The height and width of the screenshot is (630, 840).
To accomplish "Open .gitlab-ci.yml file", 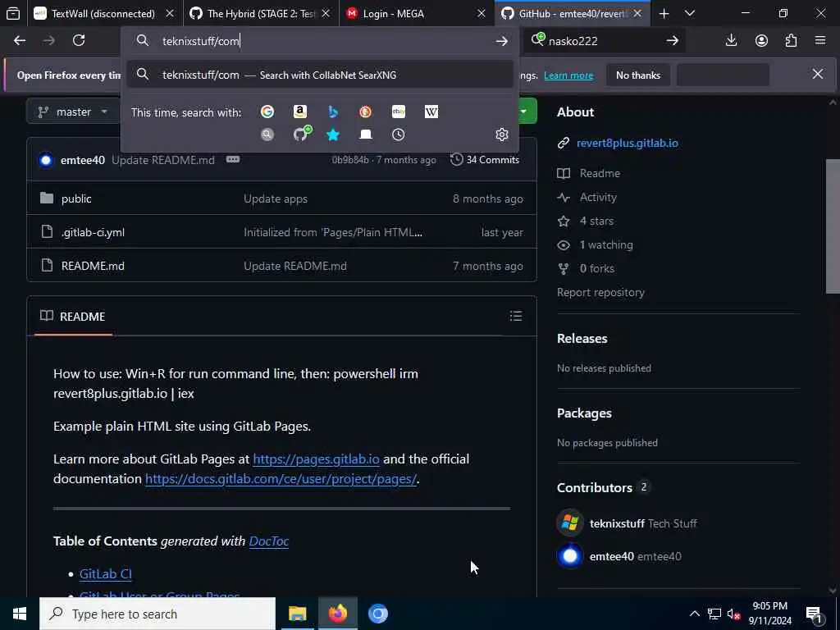I will click(x=93, y=232).
